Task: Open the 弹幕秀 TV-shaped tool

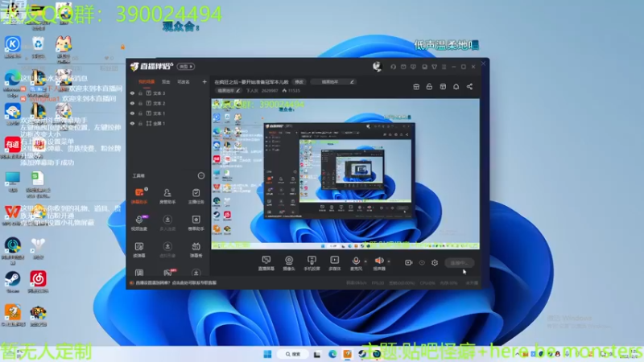Action: pos(196,249)
